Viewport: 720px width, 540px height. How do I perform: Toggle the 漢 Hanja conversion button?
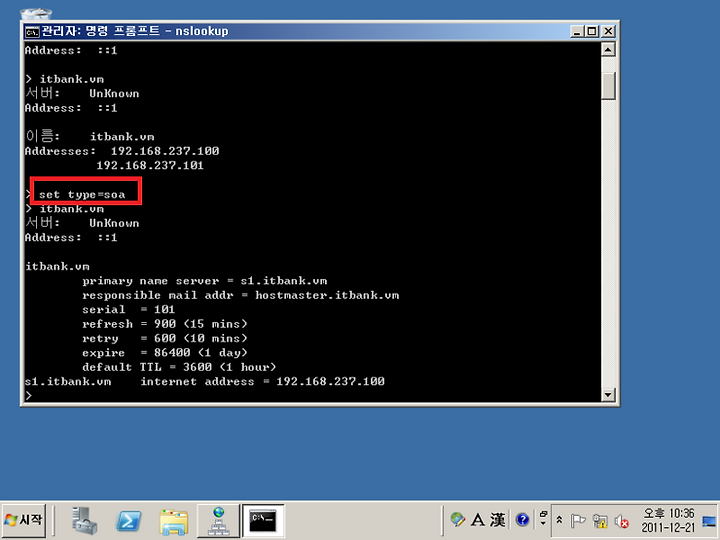pos(497,520)
